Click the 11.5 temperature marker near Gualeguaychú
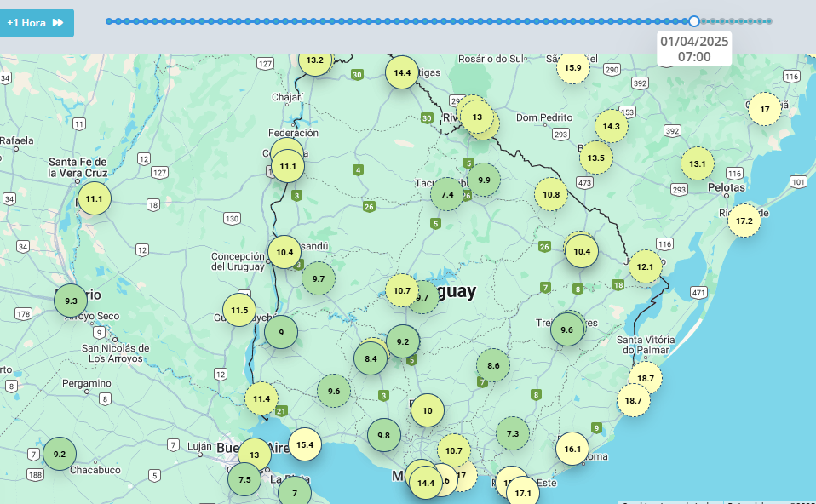 [239, 310]
